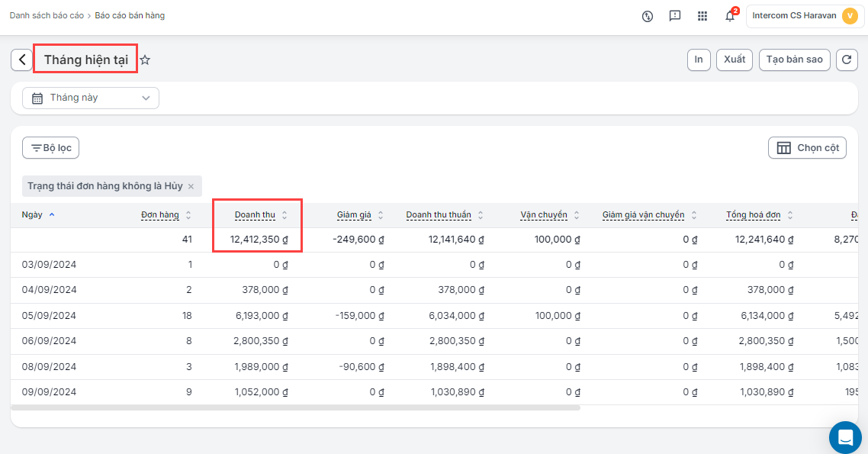Open the Chọn cột column chooser
The width and height of the screenshot is (868, 454).
click(807, 148)
